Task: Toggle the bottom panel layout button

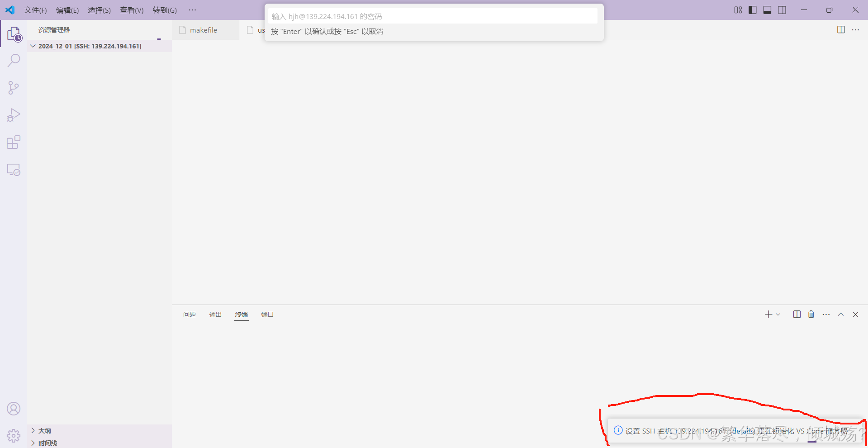Action: click(x=767, y=10)
